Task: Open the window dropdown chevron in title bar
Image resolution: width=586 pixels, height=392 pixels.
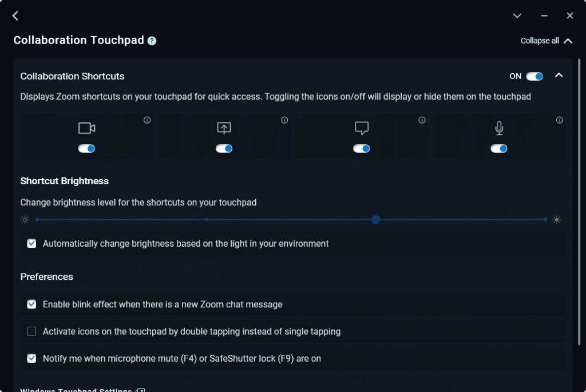Action: click(x=517, y=15)
